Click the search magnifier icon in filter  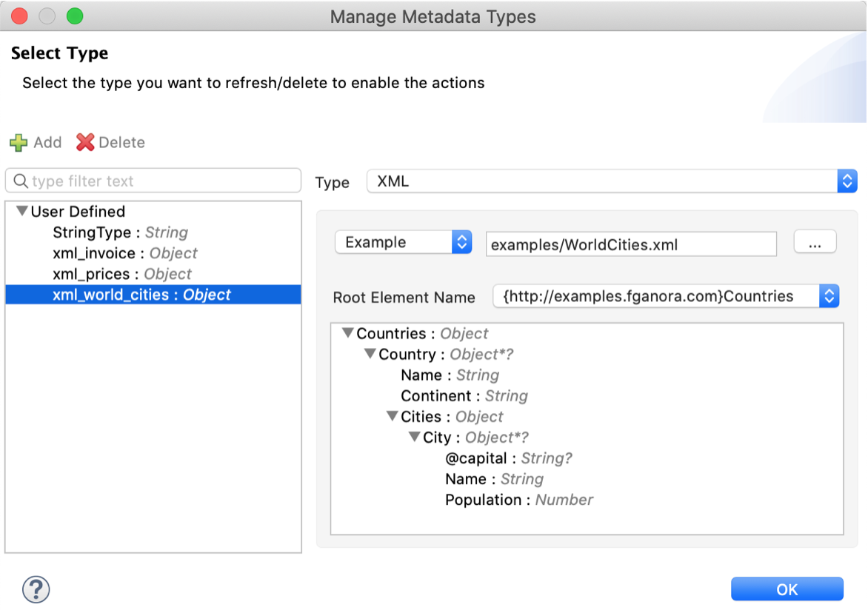20,181
